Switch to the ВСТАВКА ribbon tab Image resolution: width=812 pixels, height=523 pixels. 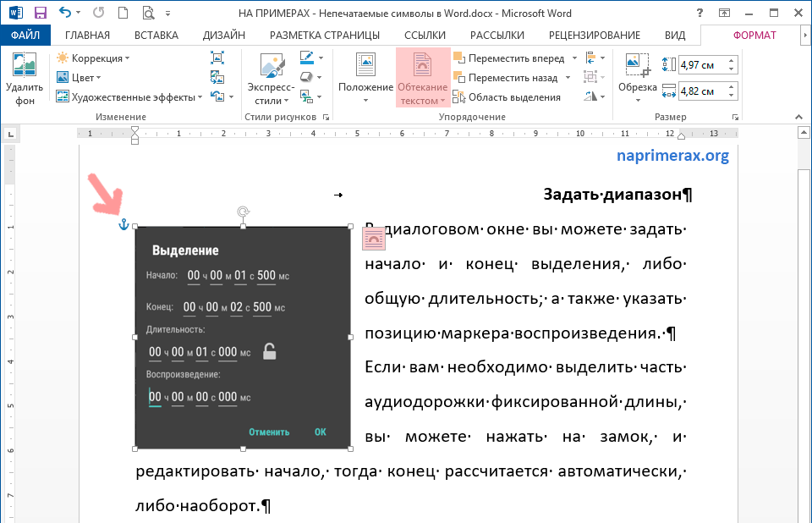pyautogui.click(x=156, y=35)
